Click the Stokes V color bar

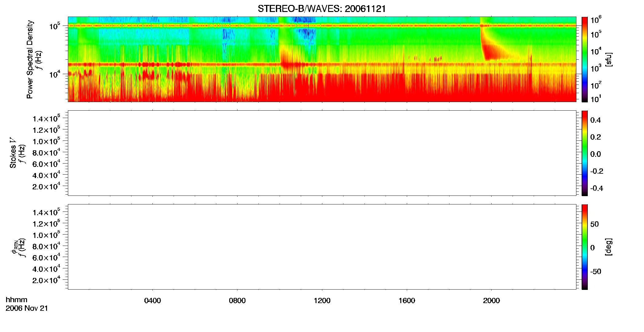pyautogui.click(x=585, y=153)
